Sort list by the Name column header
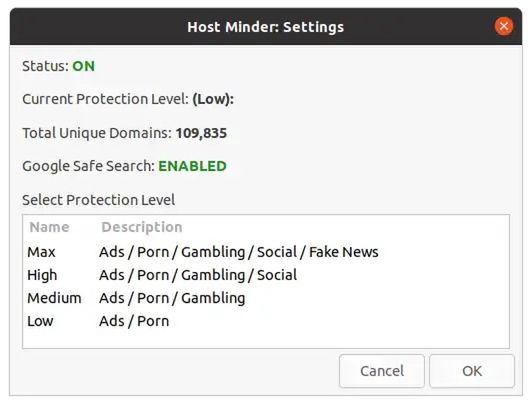Viewport: 532px width, 405px height. [x=50, y=227]
